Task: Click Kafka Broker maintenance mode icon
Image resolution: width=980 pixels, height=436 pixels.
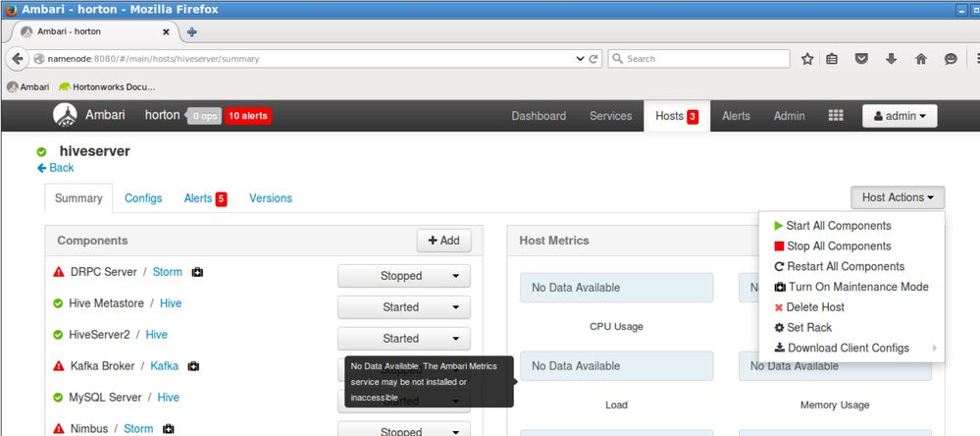Action: [194, 366]
